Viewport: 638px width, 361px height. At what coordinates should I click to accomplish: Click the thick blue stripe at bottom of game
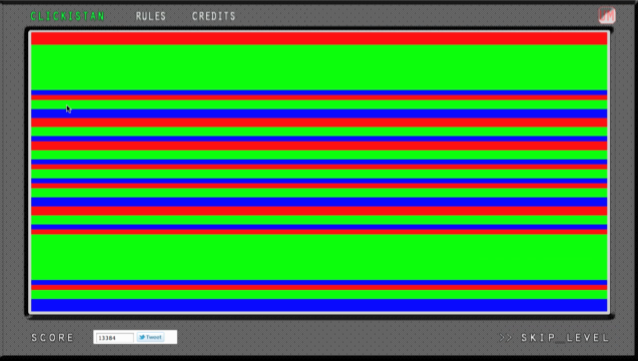click(x=319, y=305)
